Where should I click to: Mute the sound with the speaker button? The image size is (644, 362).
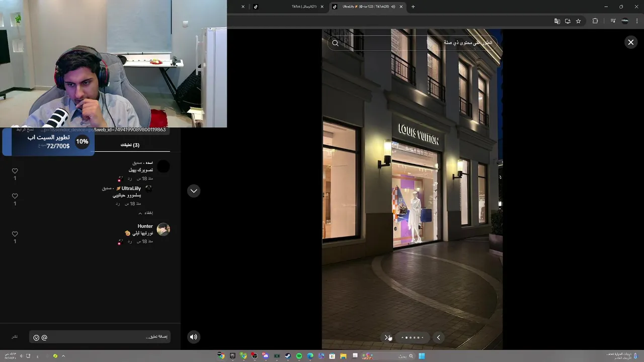(193, 337)
